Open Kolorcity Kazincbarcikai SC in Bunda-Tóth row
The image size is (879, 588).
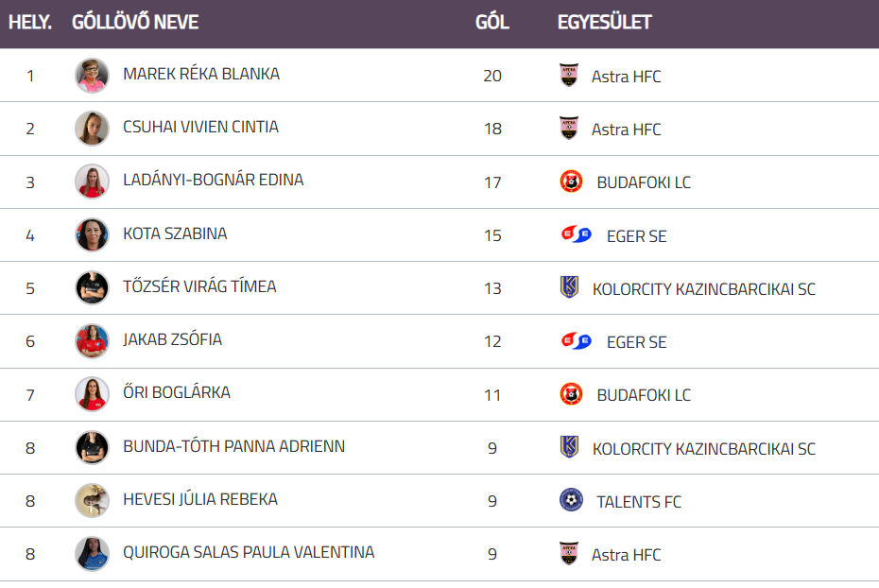tap(703, 449)
